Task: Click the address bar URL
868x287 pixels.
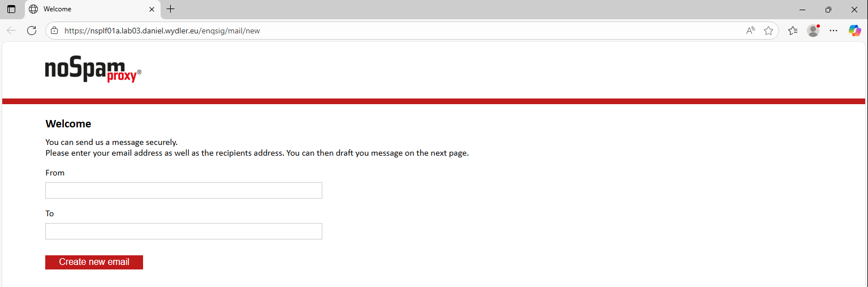Action: (x=162, y=31)
